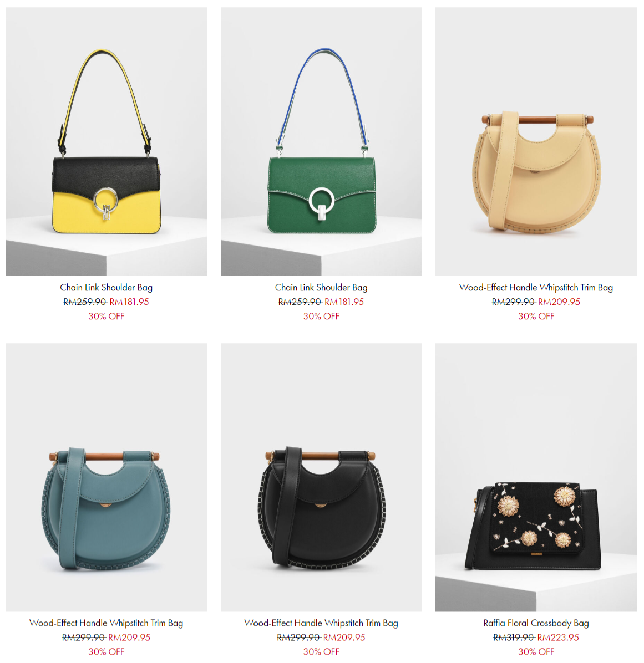Open the yellow and black Chain Link Shoulder Bag image
Image resolution: width=644 pixels, height=663 pixels.
pos(106,141)
